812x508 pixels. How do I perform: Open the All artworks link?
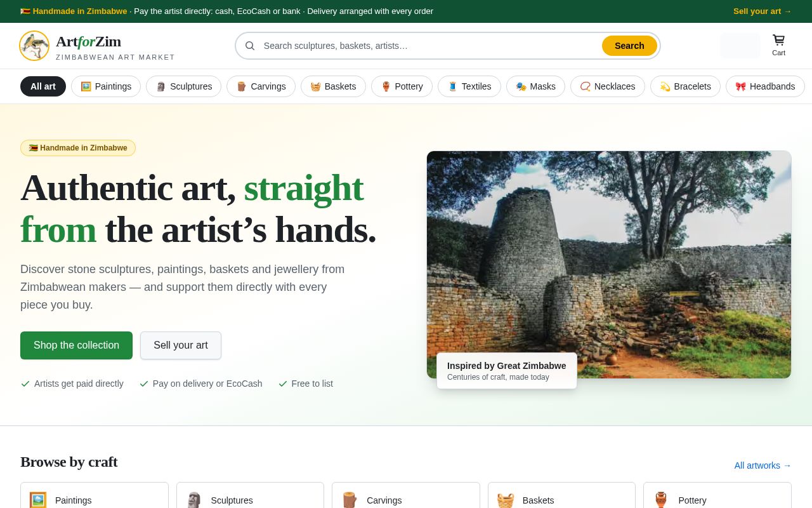click(763, 465)
